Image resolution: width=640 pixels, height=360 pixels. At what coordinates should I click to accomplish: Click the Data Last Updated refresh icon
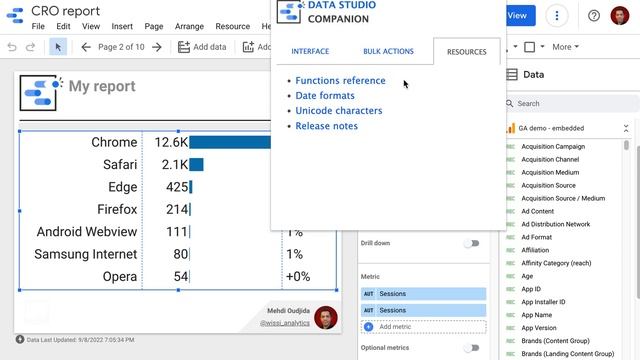20,339
